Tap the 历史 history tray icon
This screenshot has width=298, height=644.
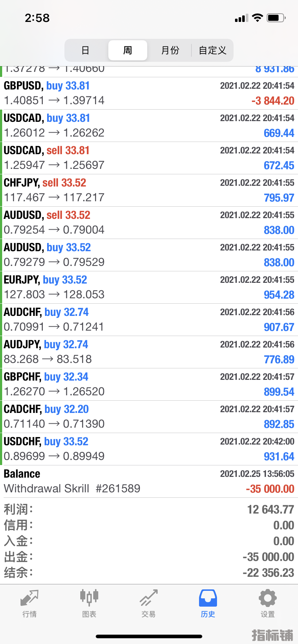coord(208,598)
